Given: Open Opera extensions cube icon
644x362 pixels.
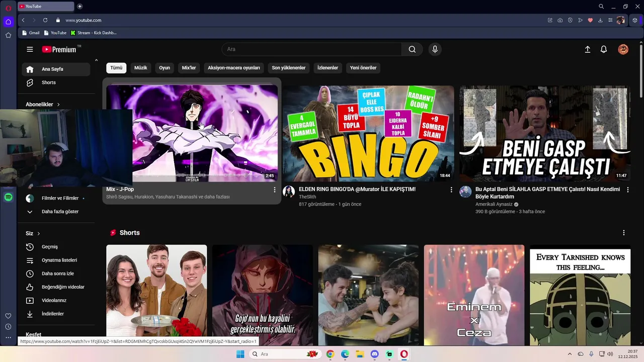Looking at the screenshot, I should click(x=635, y=20).
